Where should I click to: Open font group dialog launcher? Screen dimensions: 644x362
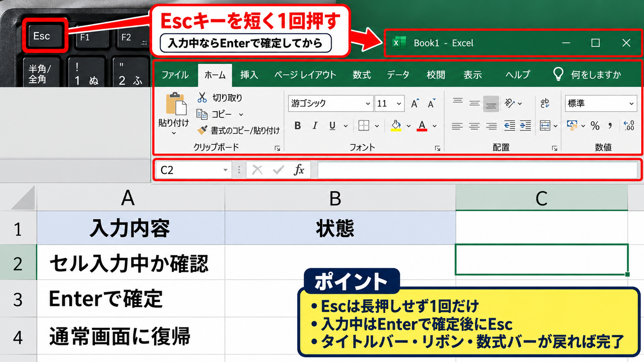click(438, 148)
